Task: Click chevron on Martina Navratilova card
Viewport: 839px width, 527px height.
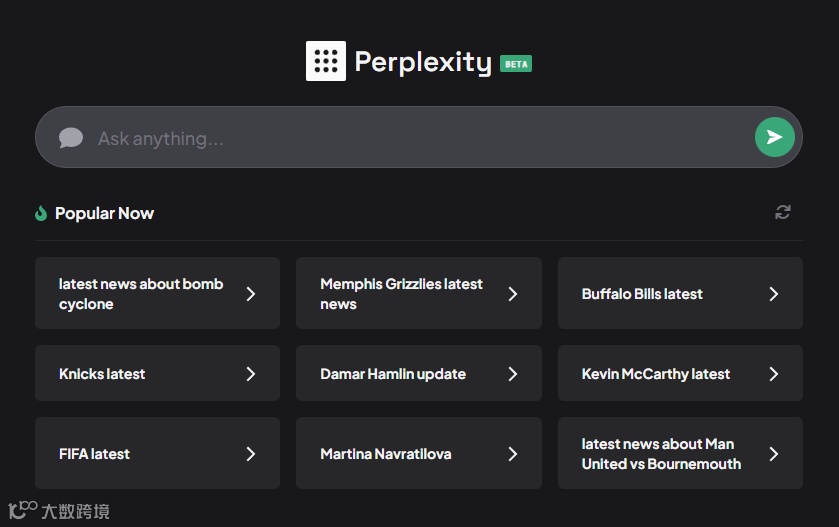Action: tap(513, 454)
